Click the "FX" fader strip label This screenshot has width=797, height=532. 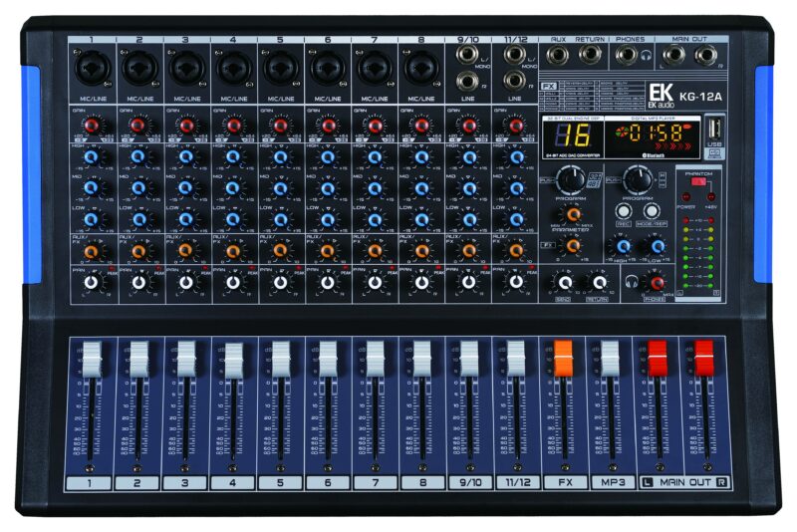click(565, 482)
